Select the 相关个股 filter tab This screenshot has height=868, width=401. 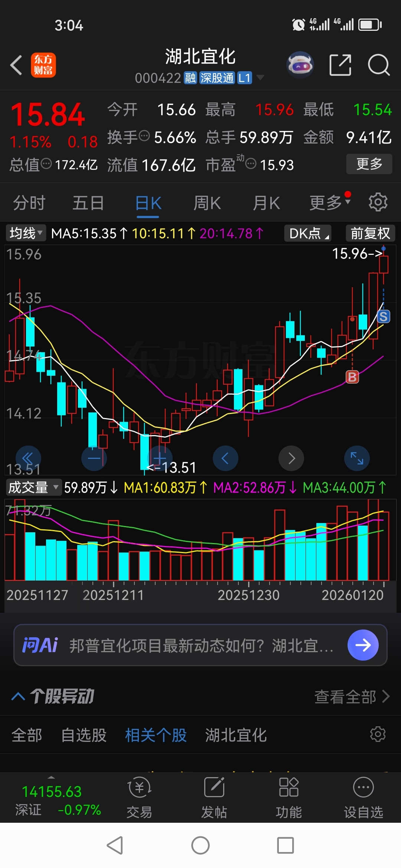click(156, 735)
